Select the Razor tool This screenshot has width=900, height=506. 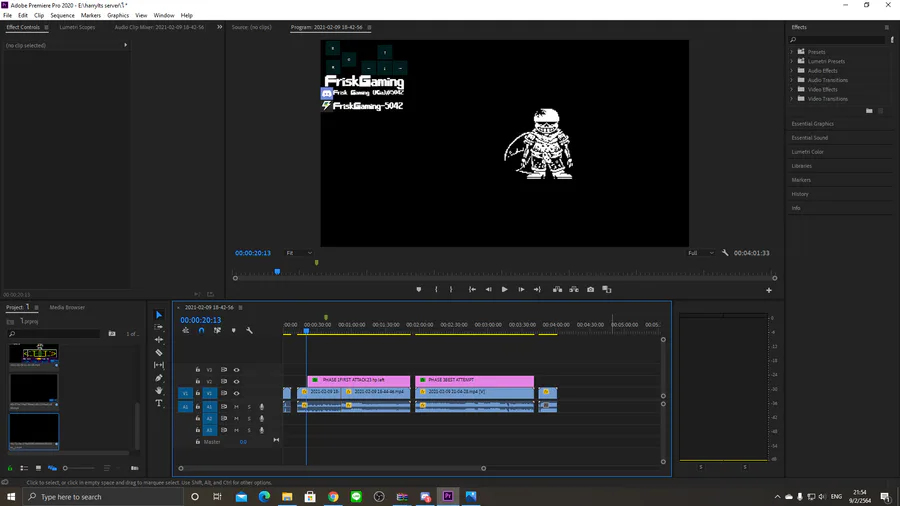click(159, 352)
